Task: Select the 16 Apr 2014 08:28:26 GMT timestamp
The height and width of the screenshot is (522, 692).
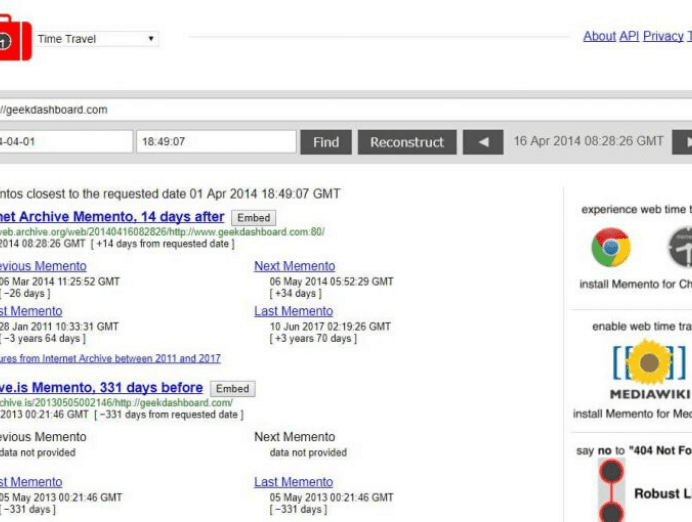Action: coord(588,141)
